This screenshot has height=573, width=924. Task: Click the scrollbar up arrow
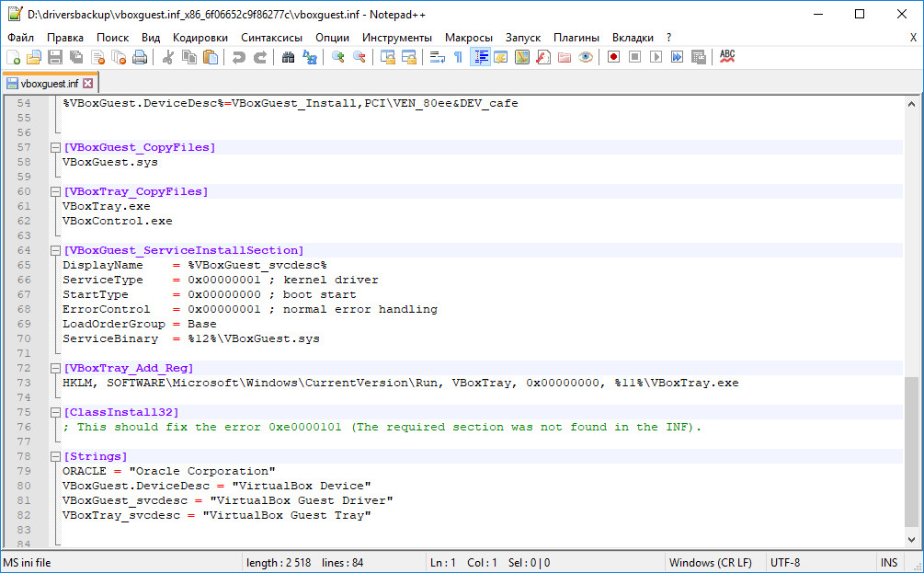click(x=911, y=104)
